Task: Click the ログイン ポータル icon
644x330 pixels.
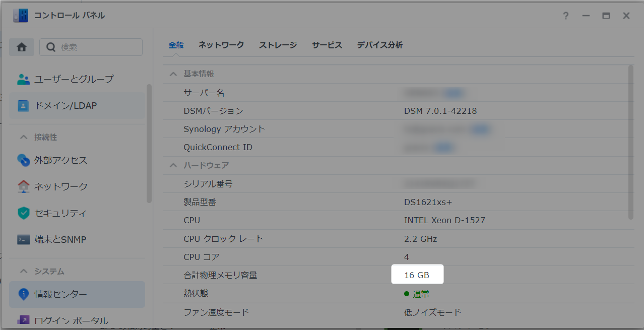Action: coord(24,320)
